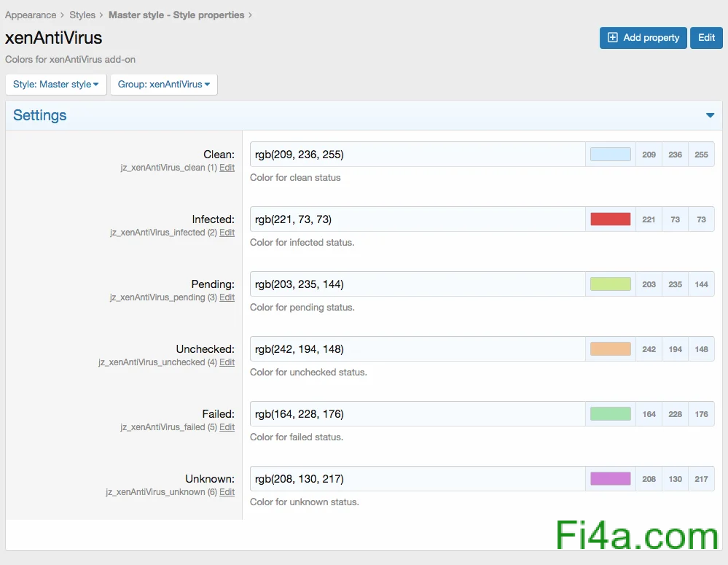Click the Failed green color swatch

tap(610, 414)
